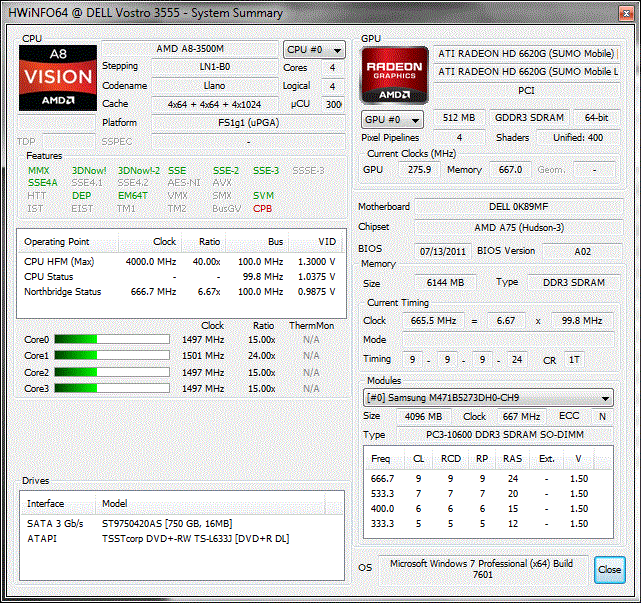Select the Northbridge Status row
The image size is (641, 603).
[x=180, y=291]
